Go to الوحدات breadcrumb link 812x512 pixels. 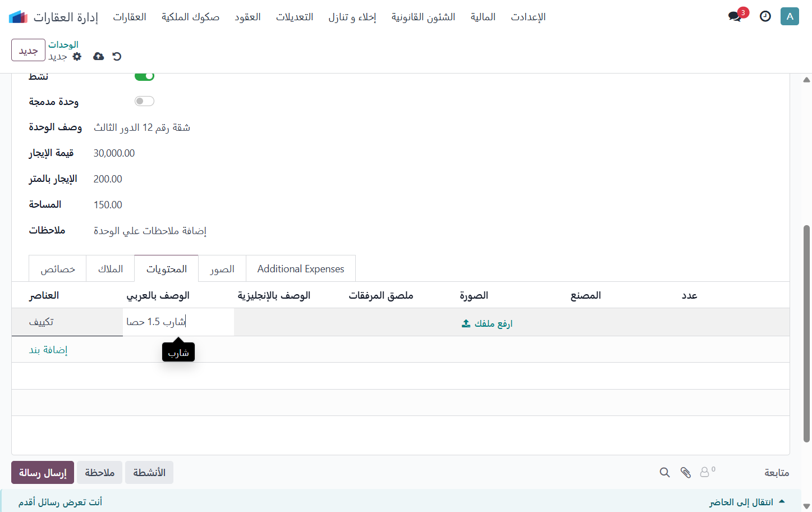pos(63,44)
